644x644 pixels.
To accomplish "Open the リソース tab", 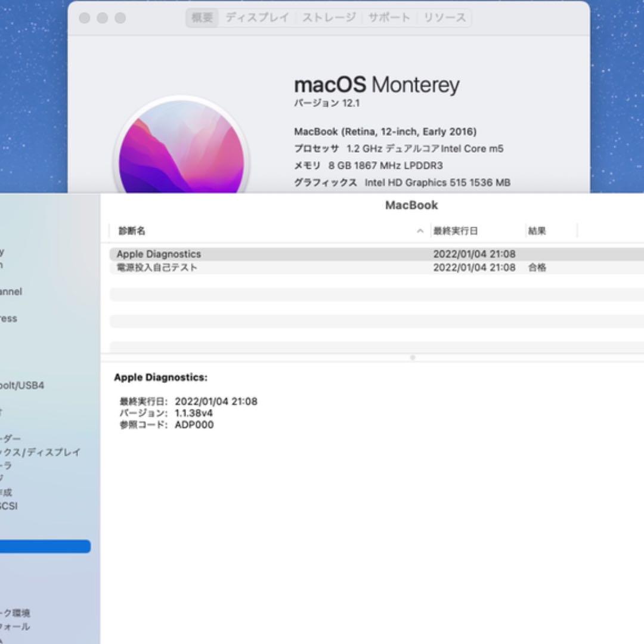I will point(445,18).
